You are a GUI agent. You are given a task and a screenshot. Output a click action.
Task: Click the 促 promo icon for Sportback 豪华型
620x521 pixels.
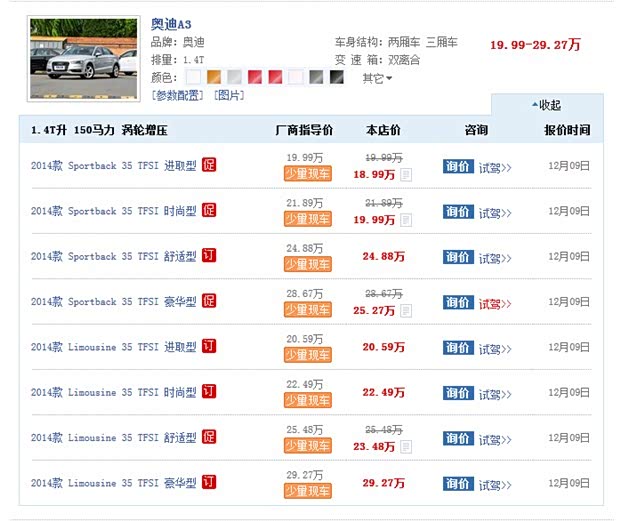209,300
